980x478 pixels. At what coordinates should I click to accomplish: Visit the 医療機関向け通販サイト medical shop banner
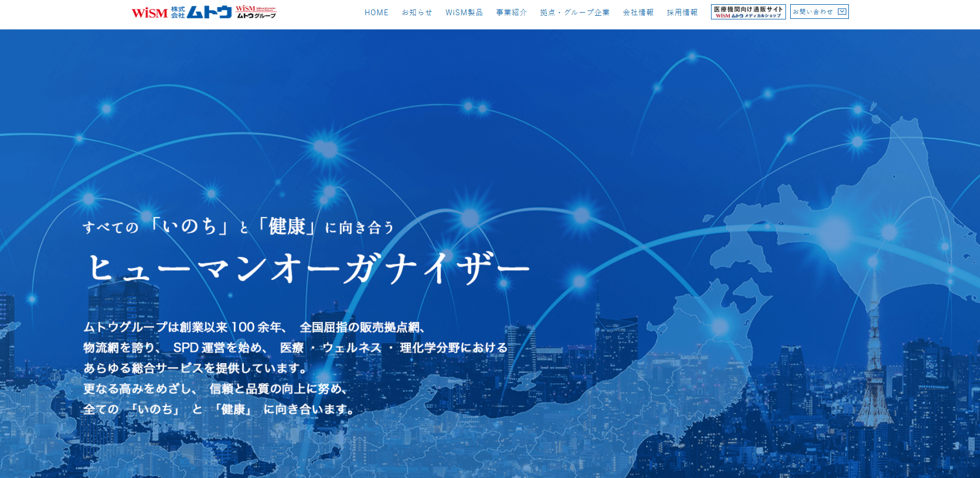click(x=748, y=12)
